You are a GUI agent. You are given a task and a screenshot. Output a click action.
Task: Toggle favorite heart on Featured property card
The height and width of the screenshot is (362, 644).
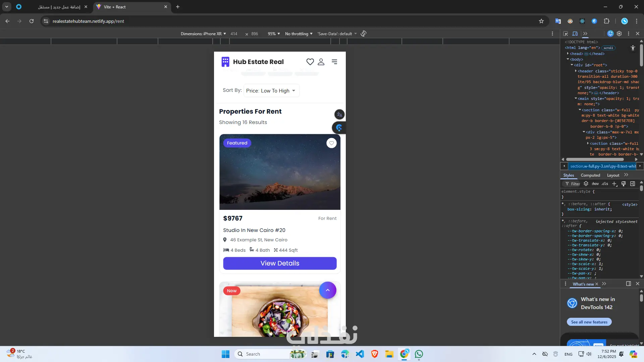pyautogui.click(x=331, y=143)
